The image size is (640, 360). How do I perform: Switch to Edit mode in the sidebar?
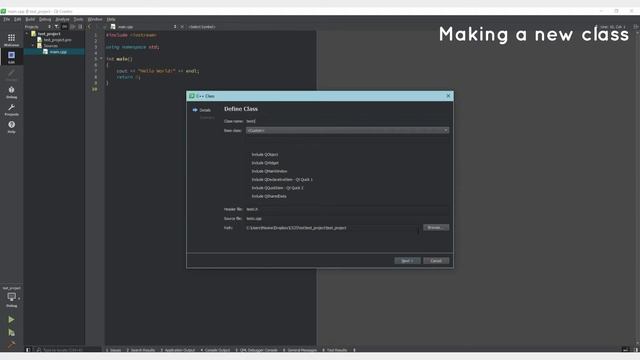(x=11, y=57)
